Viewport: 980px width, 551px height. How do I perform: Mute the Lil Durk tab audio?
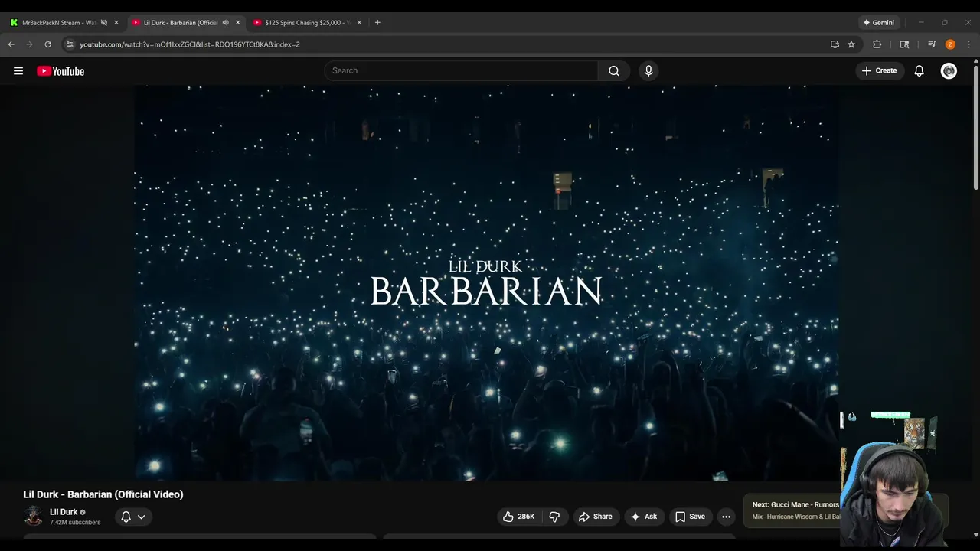pos(225,23)
